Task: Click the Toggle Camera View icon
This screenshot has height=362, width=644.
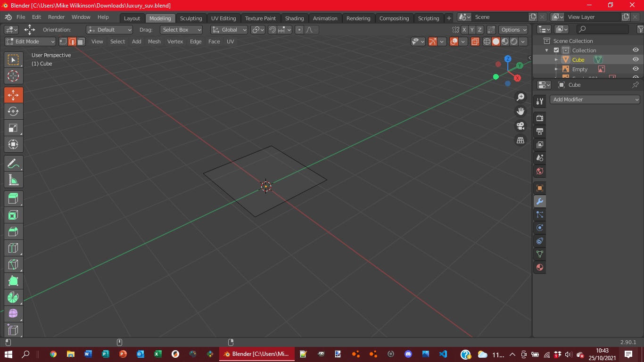Action: [520, 126]
